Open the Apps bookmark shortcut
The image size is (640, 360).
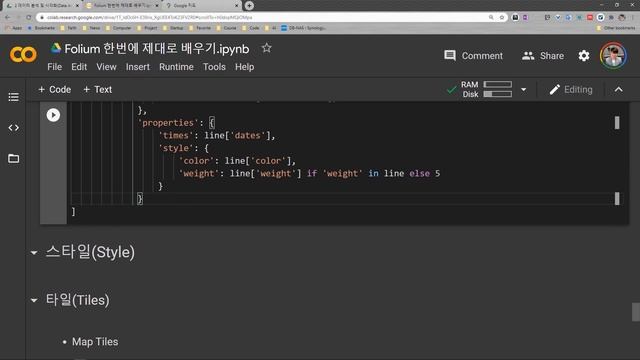[14, 28]
